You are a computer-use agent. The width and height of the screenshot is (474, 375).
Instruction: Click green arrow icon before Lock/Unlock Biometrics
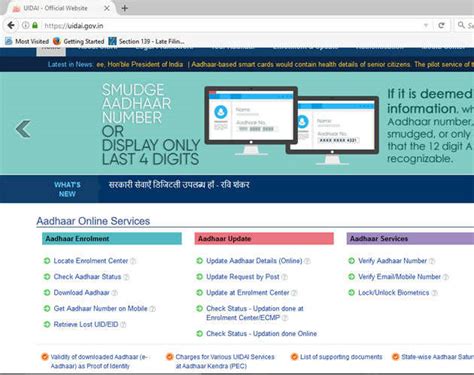point(351,293)
